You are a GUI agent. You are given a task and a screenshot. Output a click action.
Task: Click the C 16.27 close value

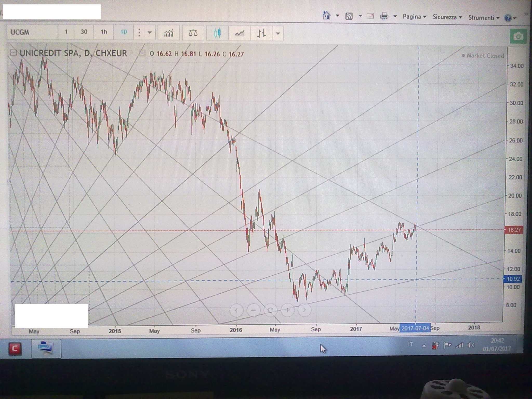[x=233, y=54]
